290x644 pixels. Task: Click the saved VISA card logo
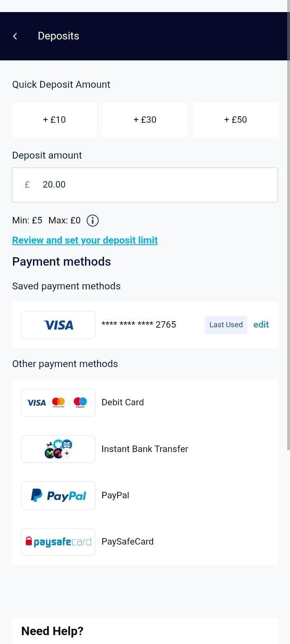coord(58,324)
